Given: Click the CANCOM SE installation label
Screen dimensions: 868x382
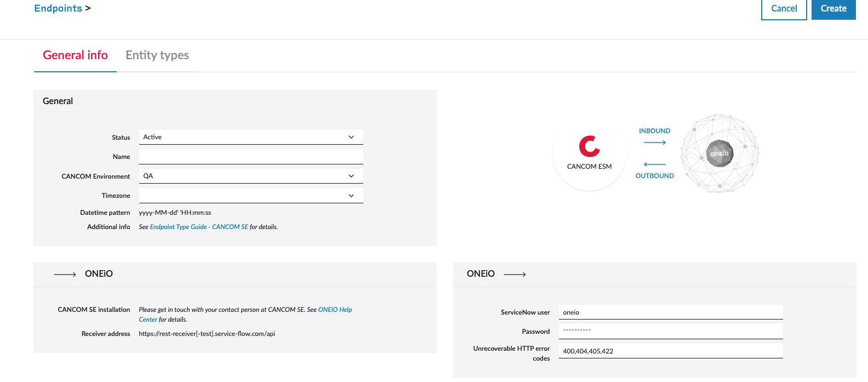Looking at the screenshot, I should [94, 310].
